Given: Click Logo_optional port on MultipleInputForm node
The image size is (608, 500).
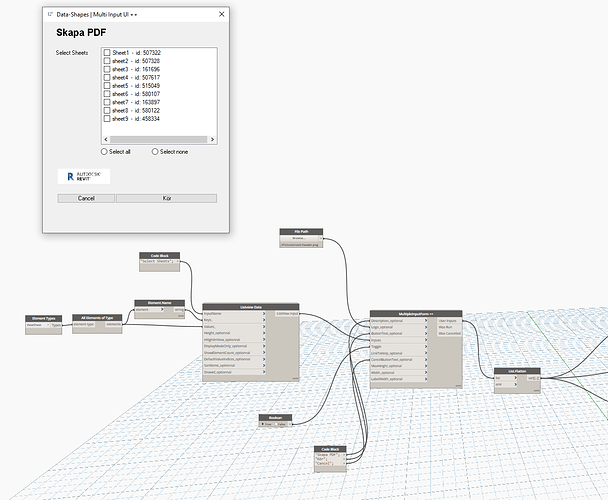Looking at the screenshot, I should pyautogui.click(x=399, y=327).
